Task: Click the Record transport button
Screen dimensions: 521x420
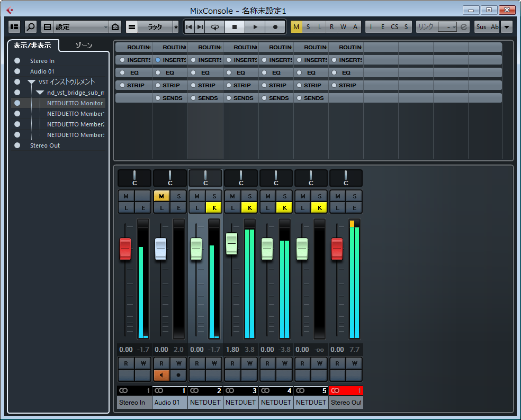Action: (x=275, y=27)
